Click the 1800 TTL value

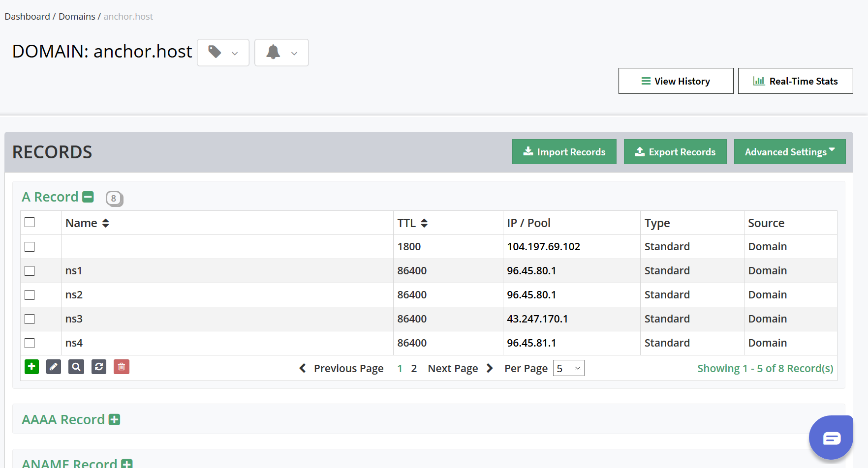point(409,247)
